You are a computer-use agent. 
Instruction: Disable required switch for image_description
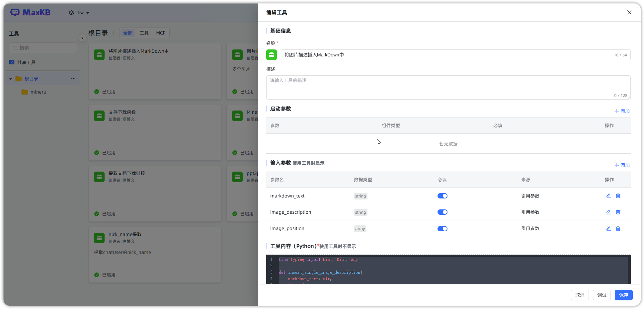442,212
